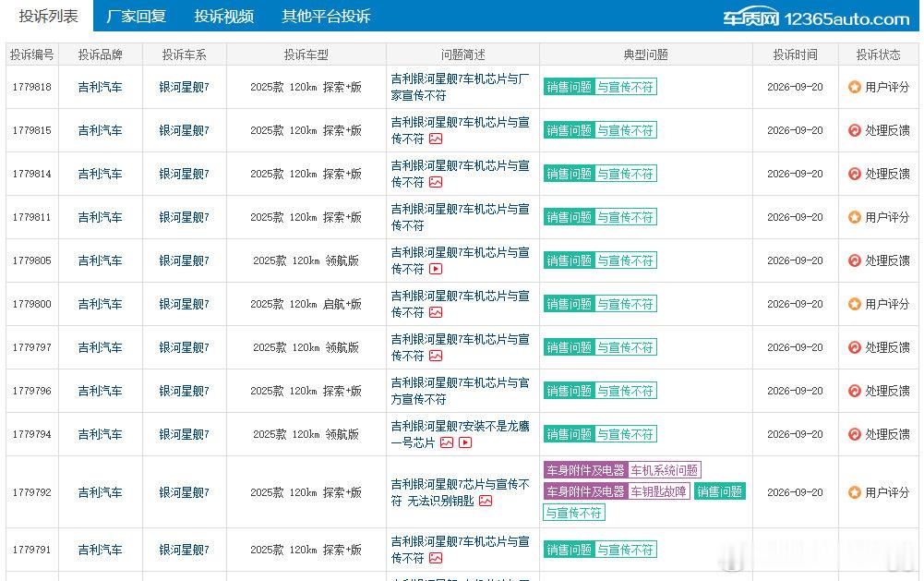924x581 pixels.
Task: Click the star rating icon for complaint 1779792
Action: coord(855,492)
